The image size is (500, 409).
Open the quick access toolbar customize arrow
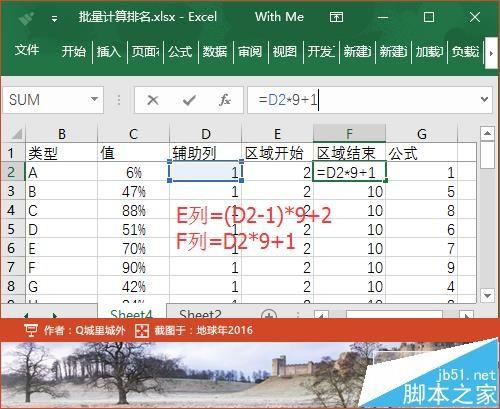click(54, 19)
